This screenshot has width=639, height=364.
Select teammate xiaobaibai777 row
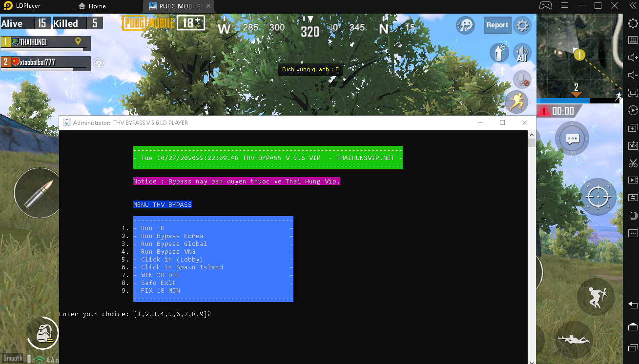click(x=45, y=62)
